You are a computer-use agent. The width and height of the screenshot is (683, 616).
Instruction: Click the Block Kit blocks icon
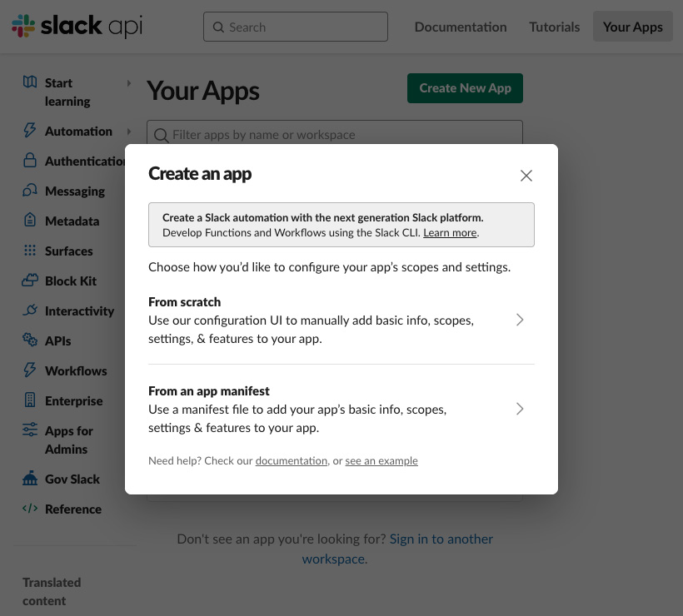[x=30, y=280]
